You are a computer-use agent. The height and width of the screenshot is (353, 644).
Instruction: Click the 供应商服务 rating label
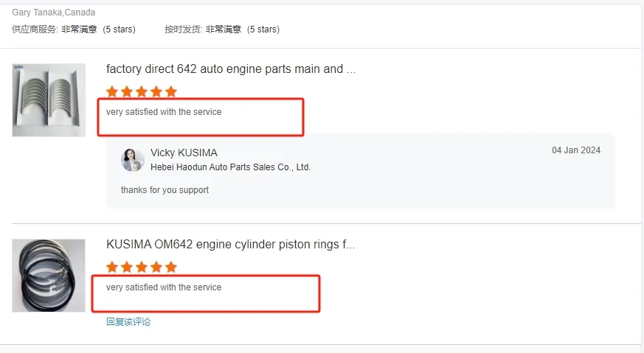(x=34, y=29)
